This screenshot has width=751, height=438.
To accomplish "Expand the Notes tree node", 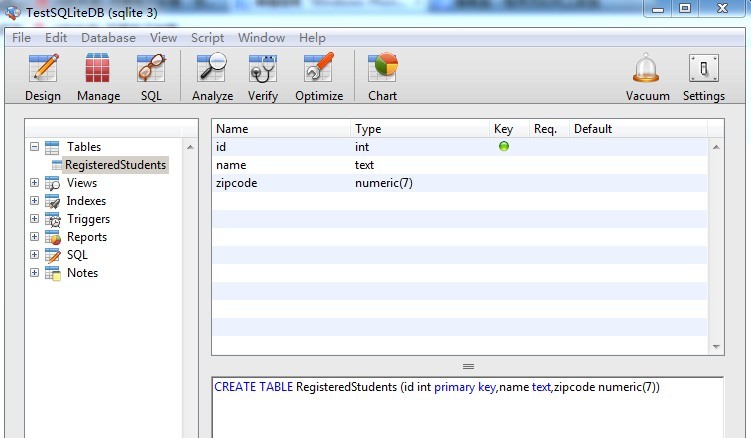I will tap(34, 272).
